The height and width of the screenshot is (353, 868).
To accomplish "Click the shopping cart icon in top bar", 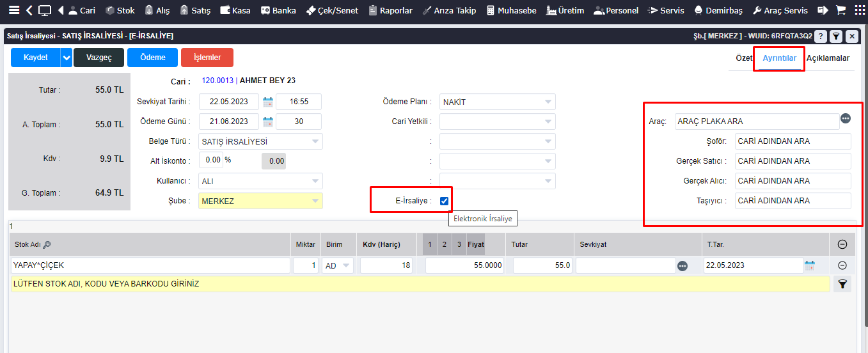I will (840, 10).
